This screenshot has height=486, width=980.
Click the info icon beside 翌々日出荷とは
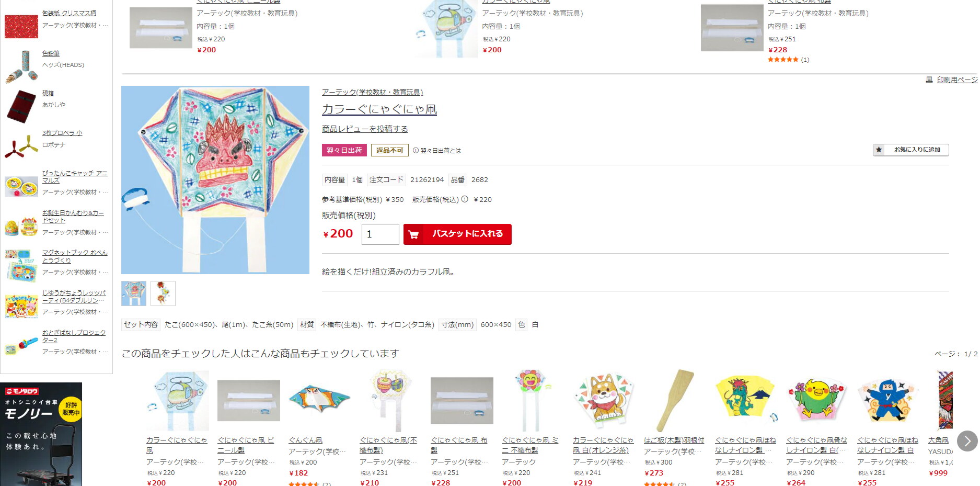pos(416,150)
